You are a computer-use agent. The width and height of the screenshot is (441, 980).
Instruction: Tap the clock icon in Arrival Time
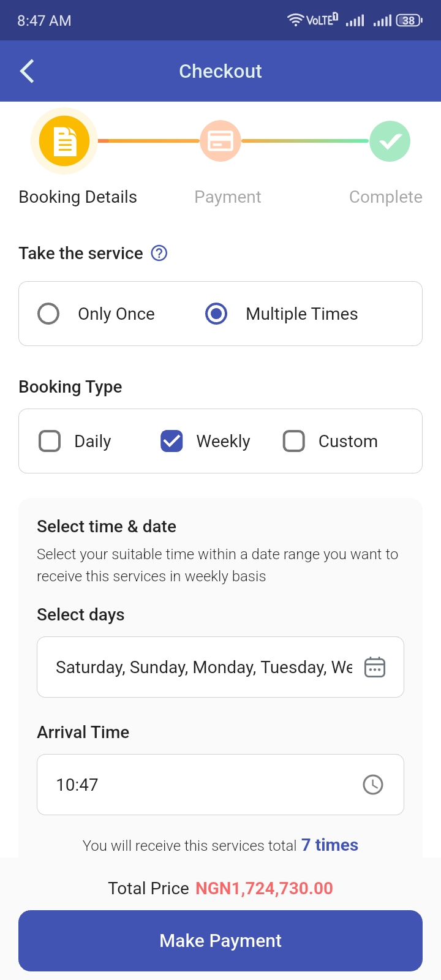tap(373, 785)
